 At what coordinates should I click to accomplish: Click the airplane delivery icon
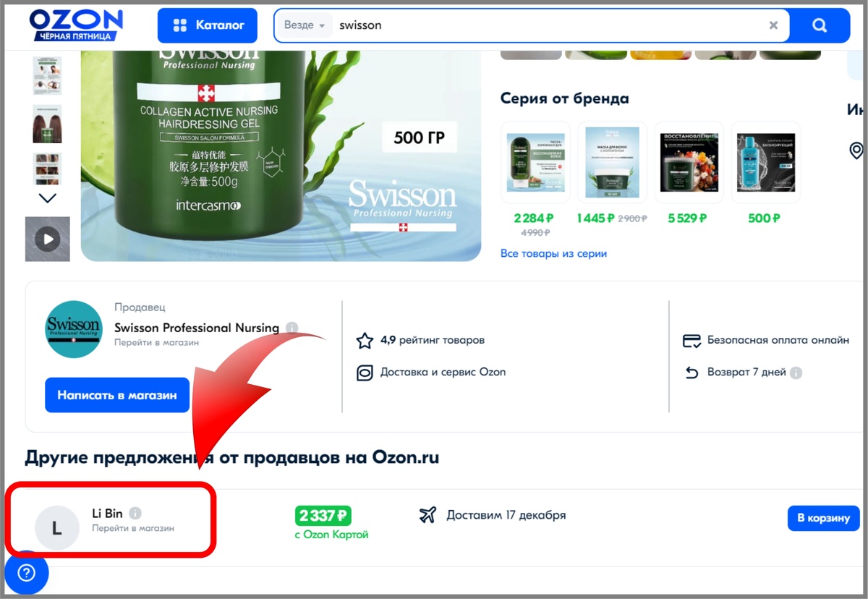pos(427,515)
